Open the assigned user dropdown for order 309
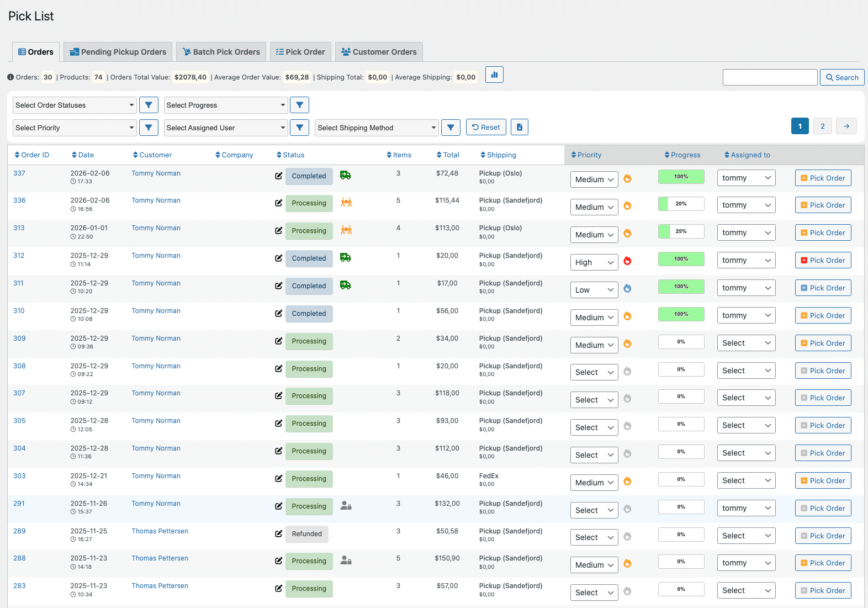This screenshot has width=868, height=608. click(746, 343)
